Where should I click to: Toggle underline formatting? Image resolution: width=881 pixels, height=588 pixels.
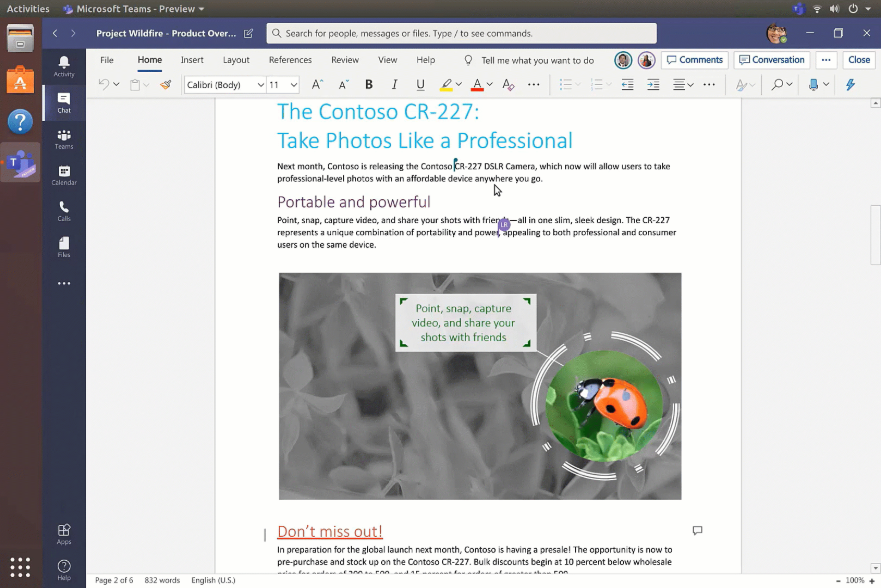(x=420, y=85)
